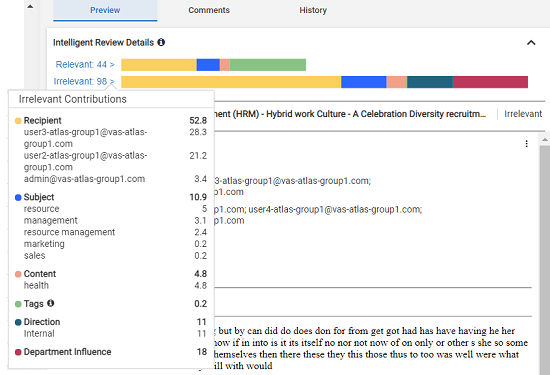Click the admin@vas-atlas-group1.com recipient entry
550x375 pixels.
(84, 179)
